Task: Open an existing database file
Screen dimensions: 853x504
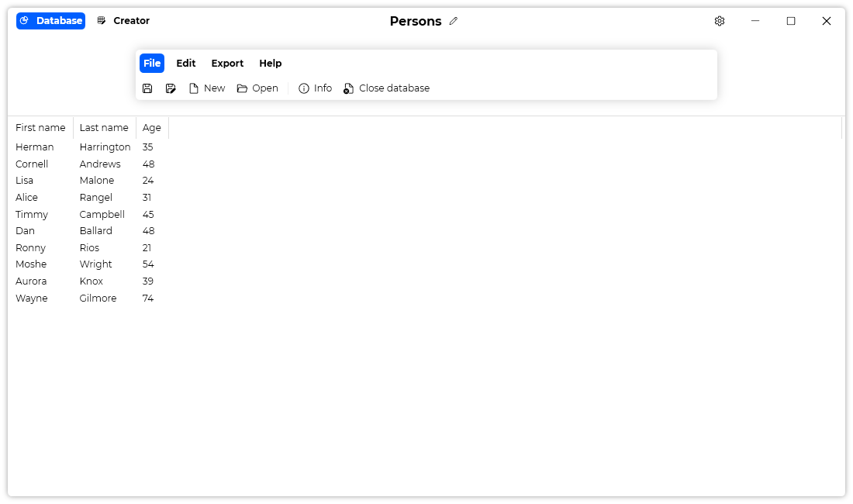Action: pos(257,88)
